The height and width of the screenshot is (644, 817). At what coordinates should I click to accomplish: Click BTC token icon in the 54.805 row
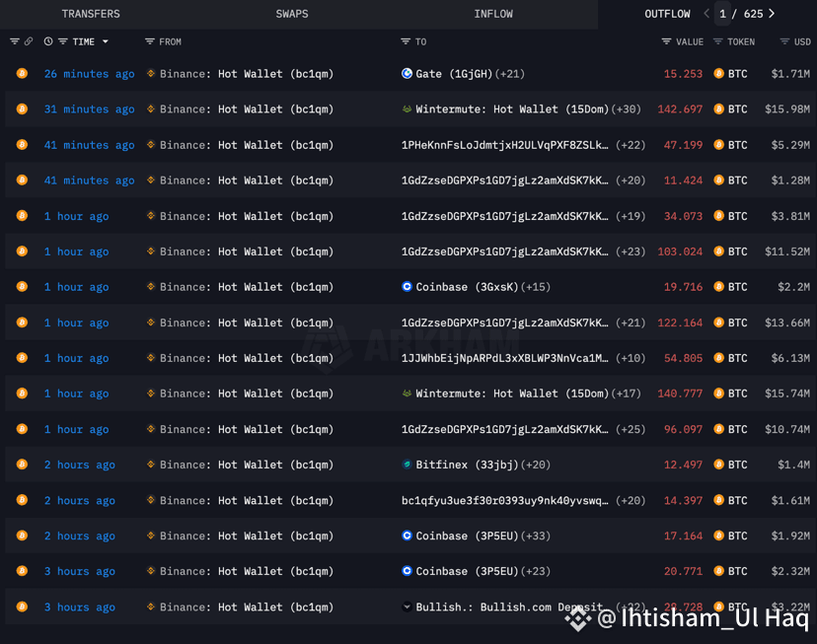coord(718,358)
